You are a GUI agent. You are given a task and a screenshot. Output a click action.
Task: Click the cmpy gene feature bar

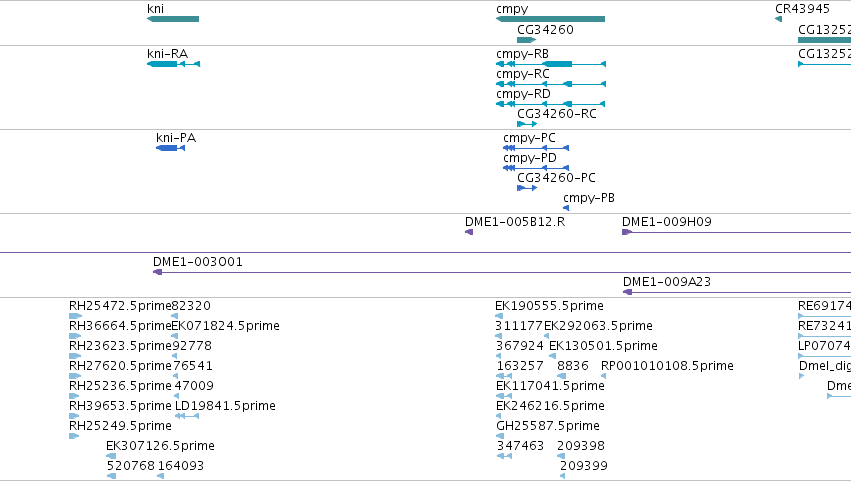(x=550, y=19)
